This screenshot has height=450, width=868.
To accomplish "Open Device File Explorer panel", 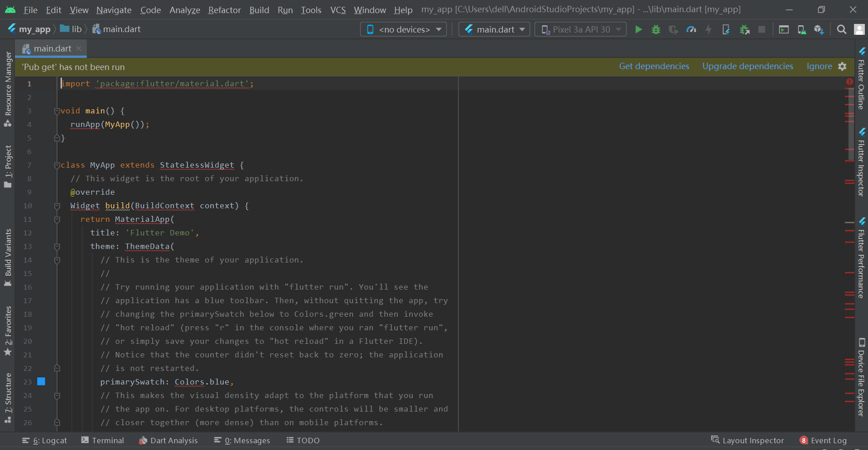I will click(861, 377).
